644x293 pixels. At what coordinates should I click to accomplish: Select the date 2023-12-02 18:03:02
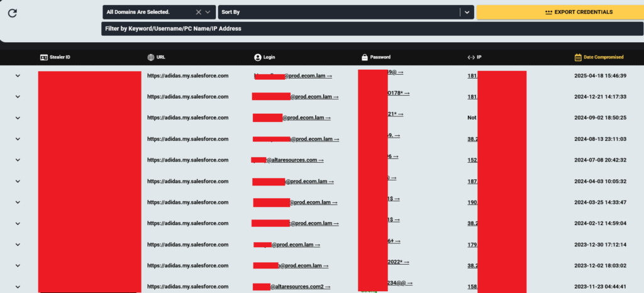[x=600, y=266]
